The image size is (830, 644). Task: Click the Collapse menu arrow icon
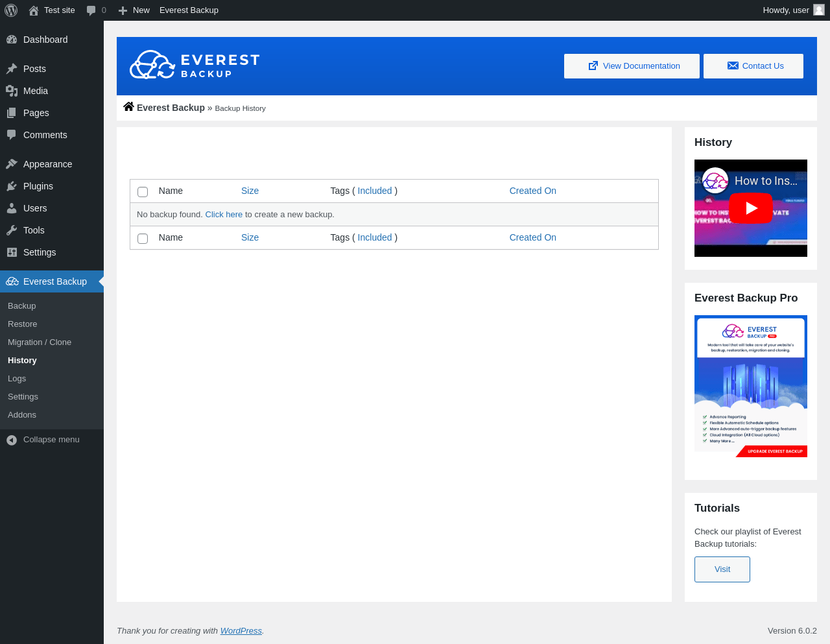coord(12,440)
